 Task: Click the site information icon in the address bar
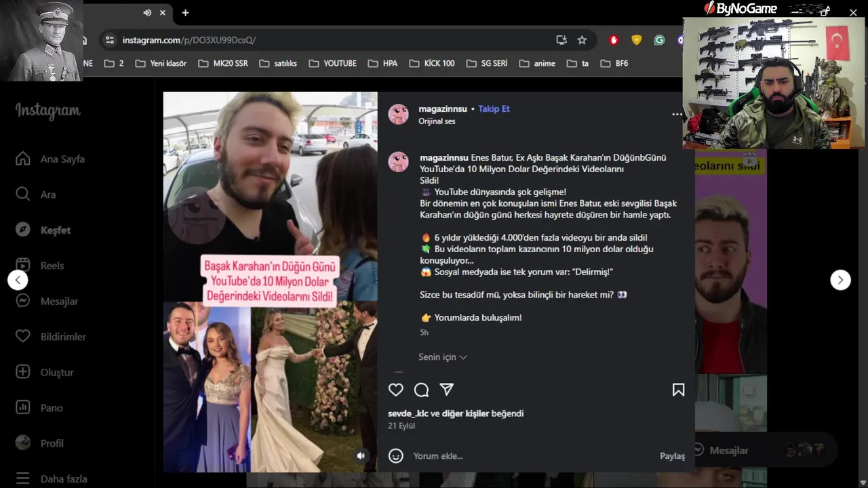(x=110, y=40)
